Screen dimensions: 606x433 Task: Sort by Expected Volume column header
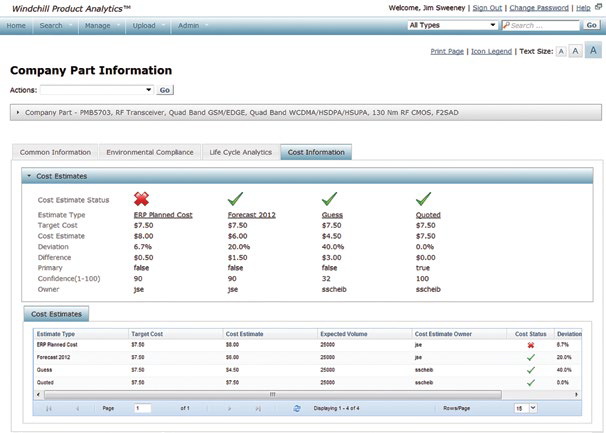[x=364, y=334]
